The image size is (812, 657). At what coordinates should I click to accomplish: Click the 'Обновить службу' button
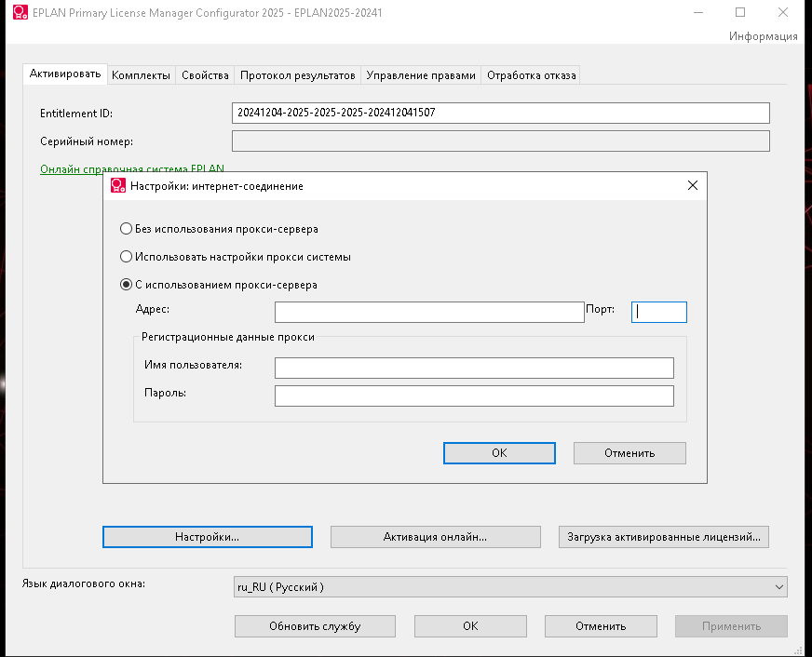[315, 626]
